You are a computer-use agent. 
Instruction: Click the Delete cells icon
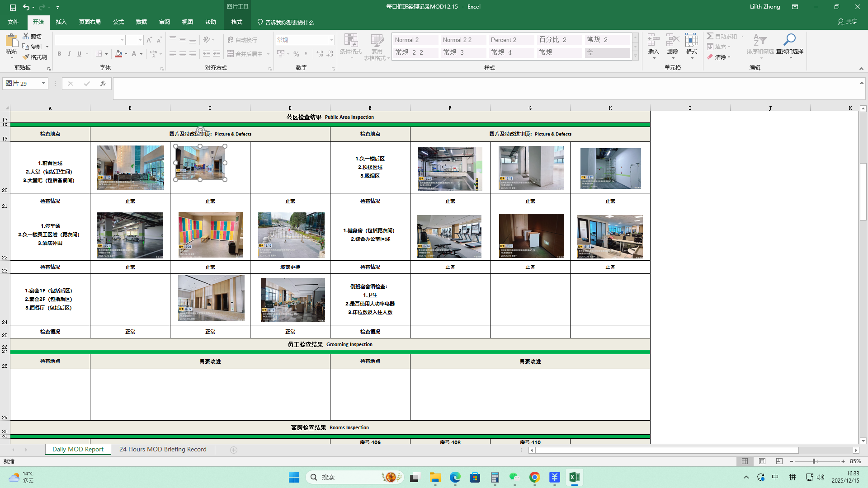[672, 40]
